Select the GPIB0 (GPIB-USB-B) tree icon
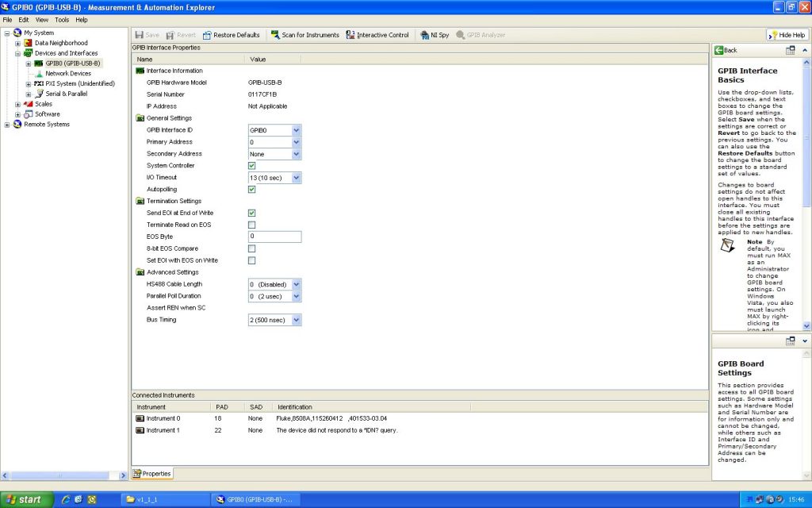The image size is (812, 508). tap(38, 63)
